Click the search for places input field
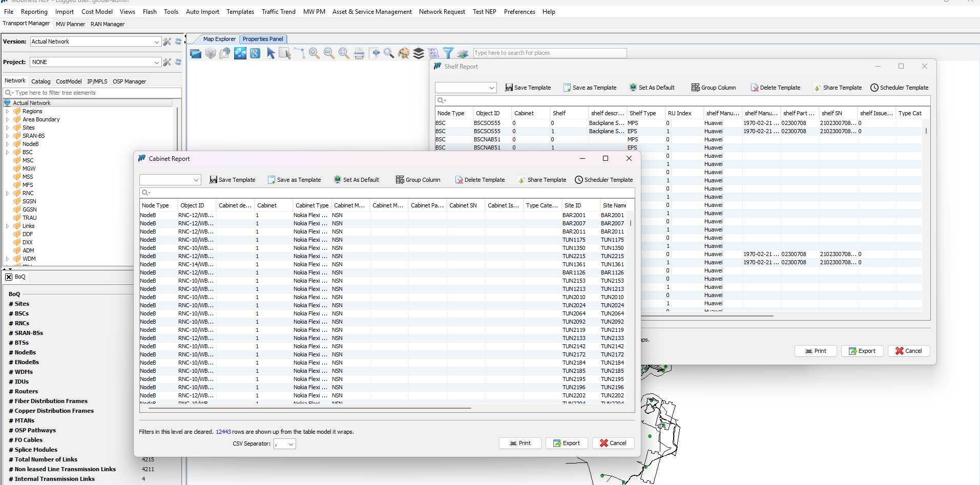 click(549, 53)
